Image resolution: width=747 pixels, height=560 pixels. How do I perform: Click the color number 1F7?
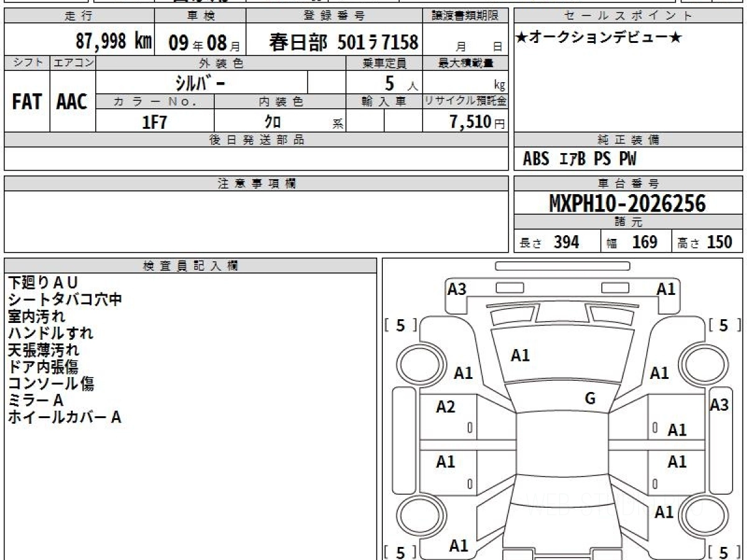[x=155, y=122]
